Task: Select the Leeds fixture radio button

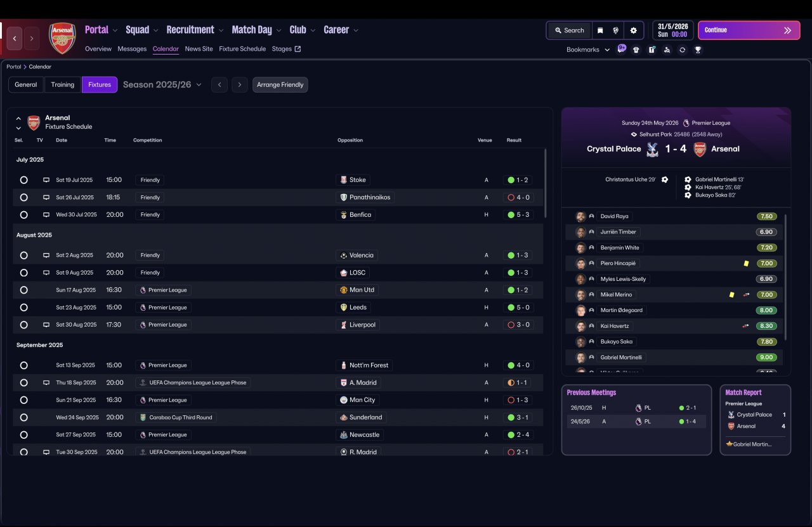Action: pyautogui.click(x=23, y=308)
